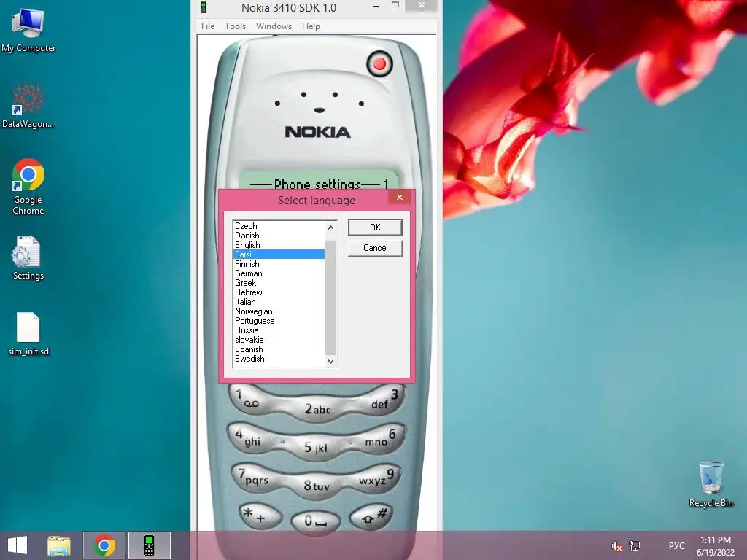Screen dimensions: 747x560
Task: Tap the 6mno key on the phone keypad
Action: click(x=383, y=437)
